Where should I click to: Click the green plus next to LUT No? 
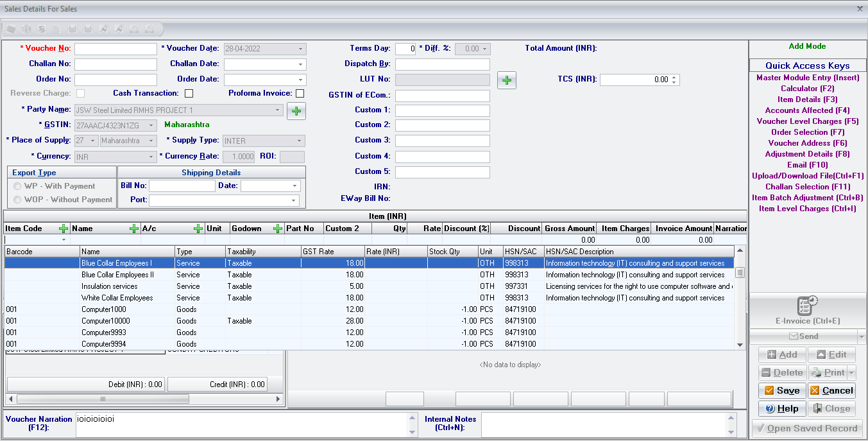click(x=507, y=80)
